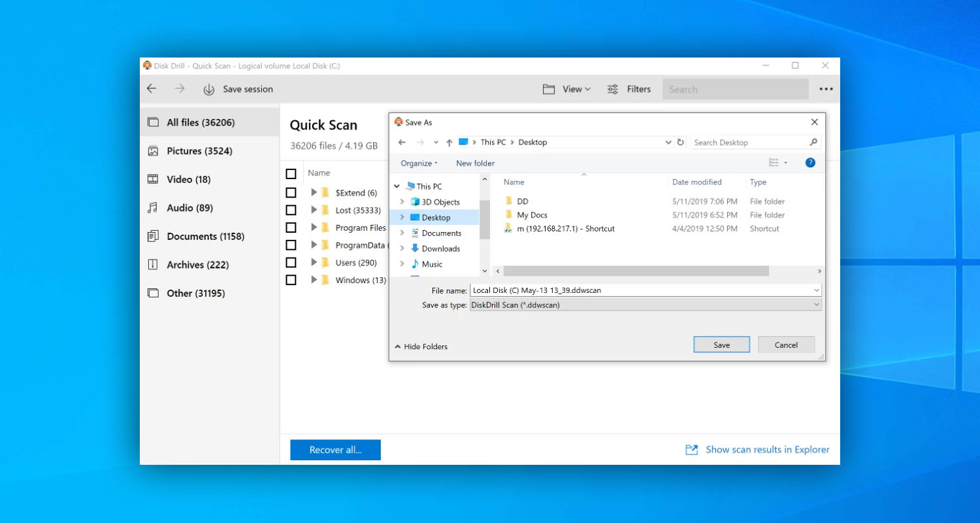This screenshot has height=523, width=980.
Task: Open the three-dot more options menu
Action: coord(826,90)
